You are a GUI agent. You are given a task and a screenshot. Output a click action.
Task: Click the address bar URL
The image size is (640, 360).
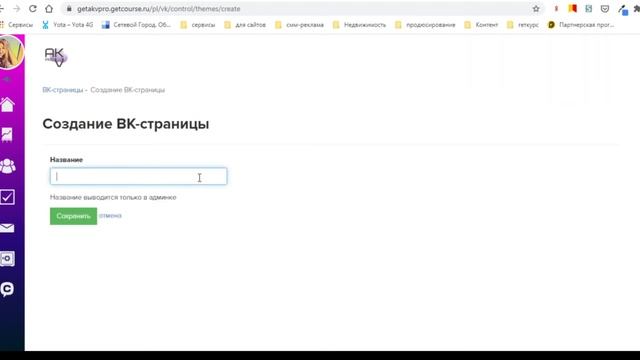pyautogui.click(x=159, y=9)
